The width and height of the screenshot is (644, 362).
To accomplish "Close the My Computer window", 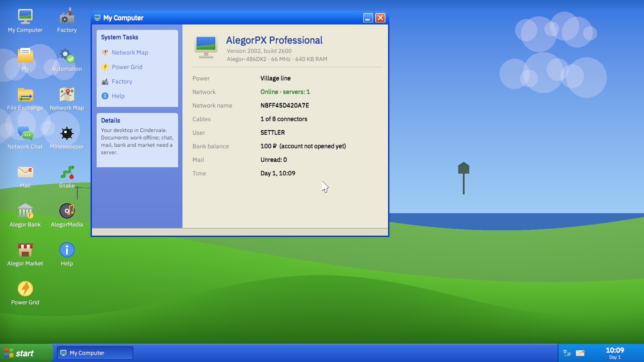I will click(380, 18).
